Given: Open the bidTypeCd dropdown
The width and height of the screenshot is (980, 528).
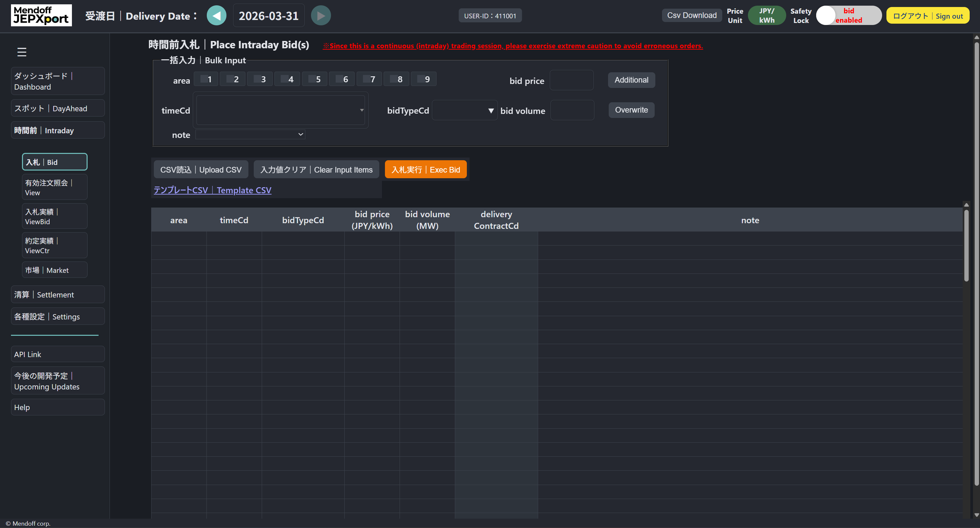Looking at the screenshot, I should coord(464,110).
